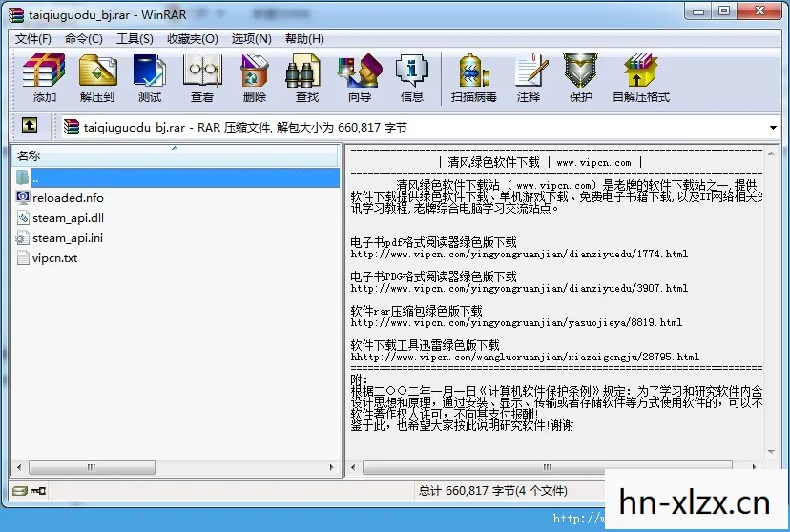The height and width of the screenshot is (532, 790).
Task: Maximize the WinRAR window
Action: pyautogui.click(x=724, y=11)
